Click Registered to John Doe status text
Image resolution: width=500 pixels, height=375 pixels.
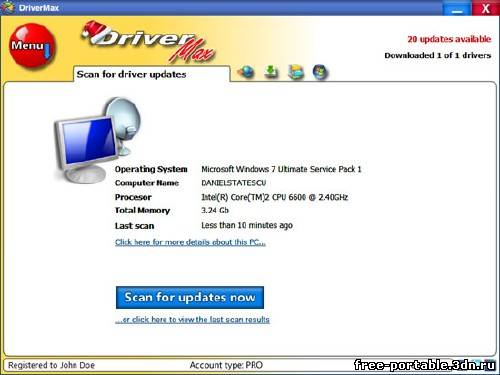(52, 365)
